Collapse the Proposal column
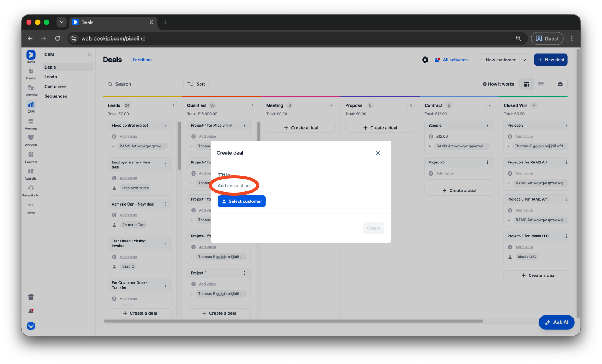The image size is (602, 364). pos(411,105)
